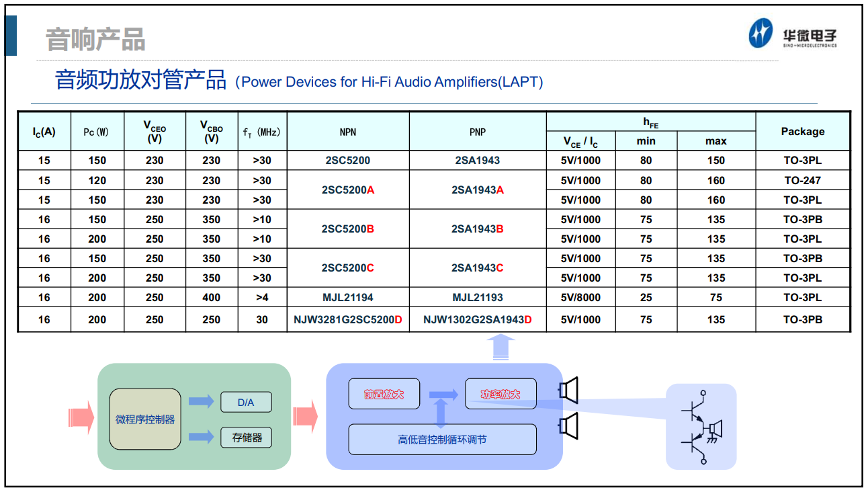This screenshot has height=490, width=868.
Task: Click the Sino-Microelectronics company logo
Action: pyautogui.click(x=793, y=34)
